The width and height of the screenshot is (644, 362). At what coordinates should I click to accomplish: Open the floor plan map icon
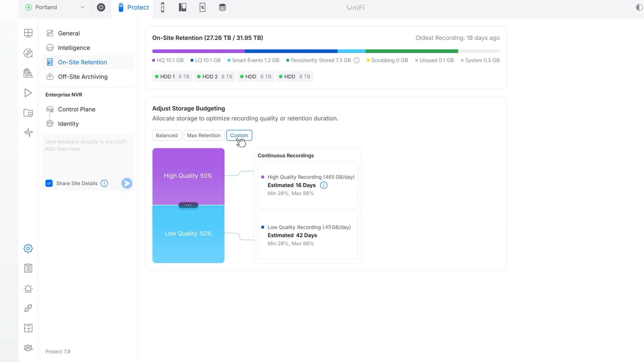click(x=28, y=328)
